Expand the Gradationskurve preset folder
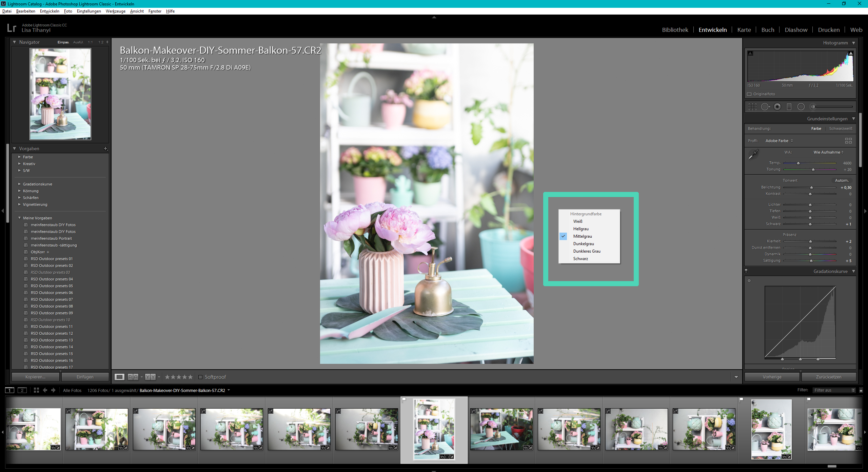 (19, 184)
